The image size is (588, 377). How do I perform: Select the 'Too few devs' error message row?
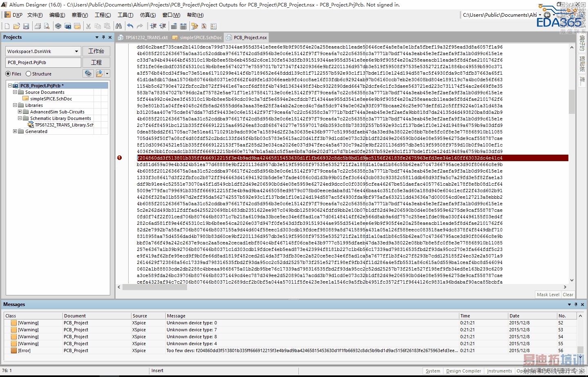291,350
